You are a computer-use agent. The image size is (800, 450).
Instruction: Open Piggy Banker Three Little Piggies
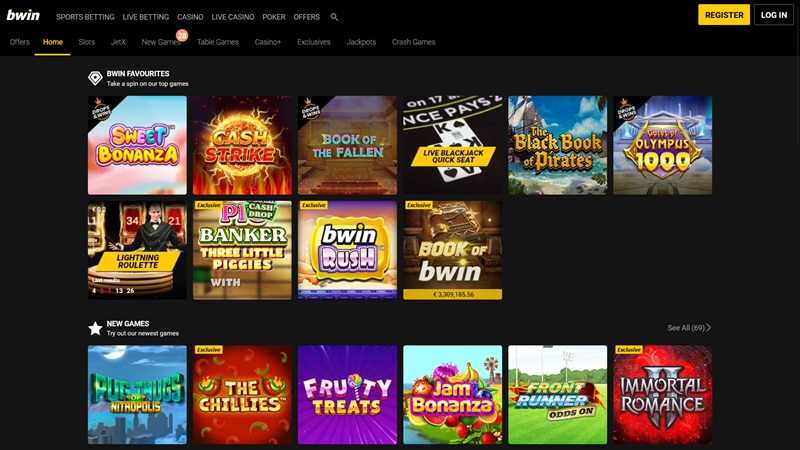[x=242, y=250]
